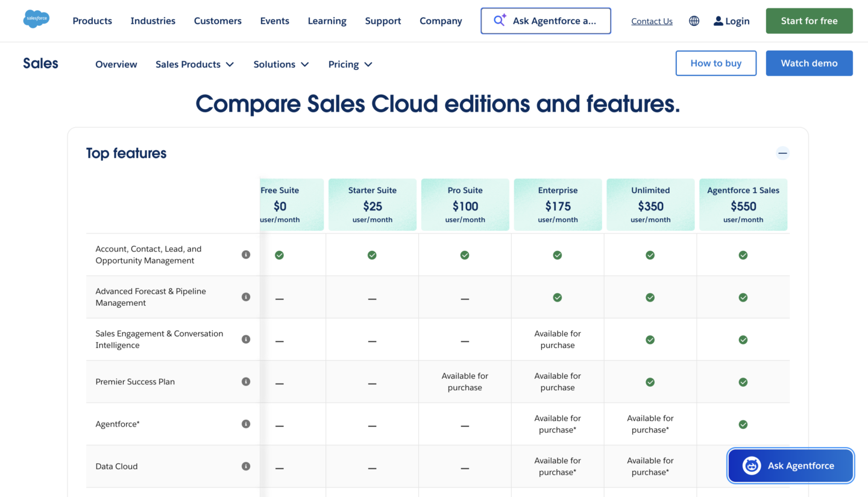This screenshot has width=868, height=497.
Task: Expand the Solutions dropdown
Action: (x=281, y=65)
